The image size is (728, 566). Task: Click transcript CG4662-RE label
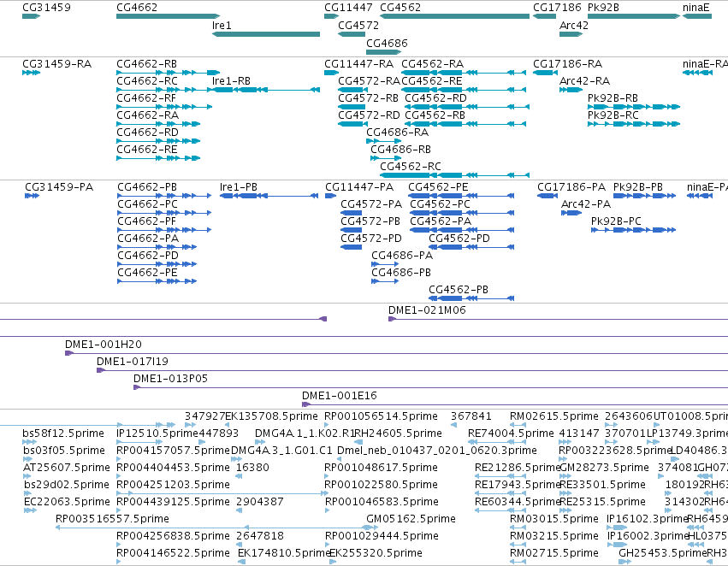click(x=147, y=150)
